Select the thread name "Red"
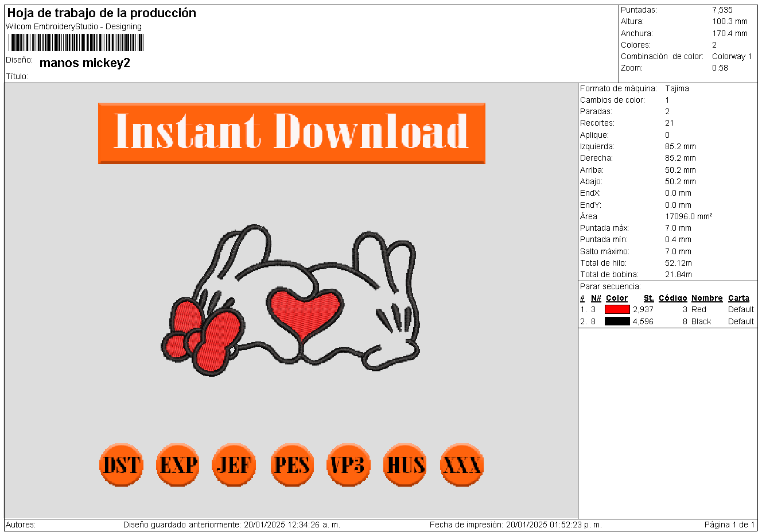The image size is (762, 532). [x=699, y=309]
